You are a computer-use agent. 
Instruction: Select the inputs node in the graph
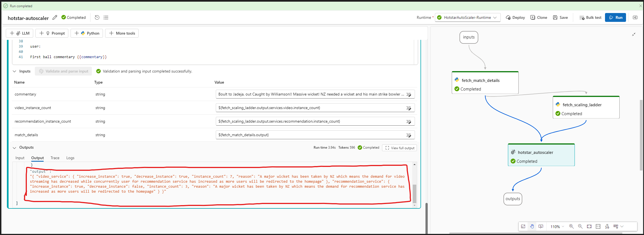469,37
